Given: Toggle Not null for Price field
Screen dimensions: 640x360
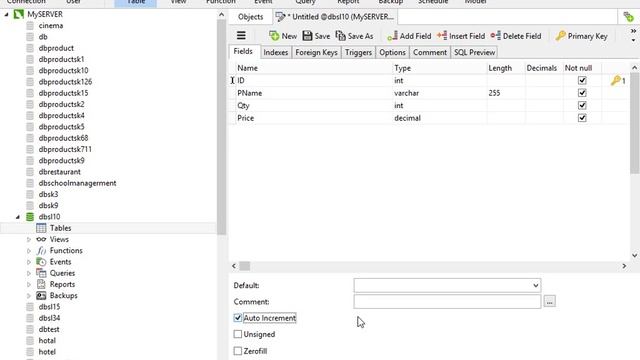Looking at the screenshot, I should pyautogui.click(x=582, y=118).
